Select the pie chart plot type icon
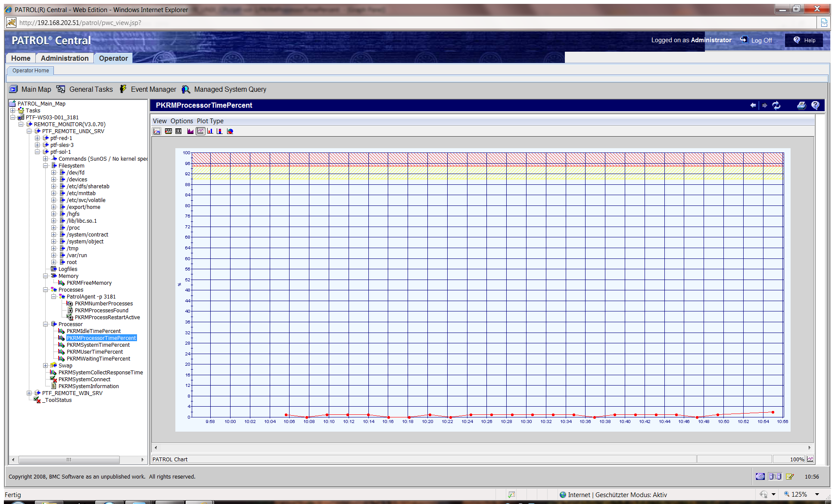Screen dimensions: 835x504 click(x=230, y=131)
